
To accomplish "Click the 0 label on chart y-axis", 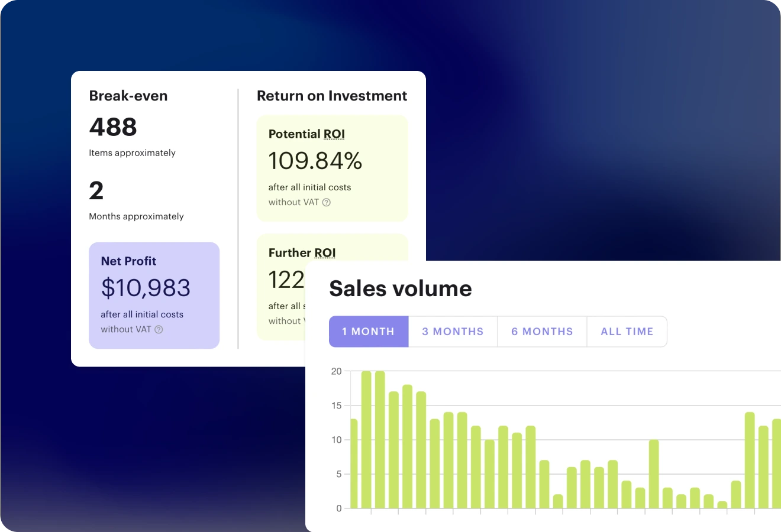I will click(x=339, y=508).
